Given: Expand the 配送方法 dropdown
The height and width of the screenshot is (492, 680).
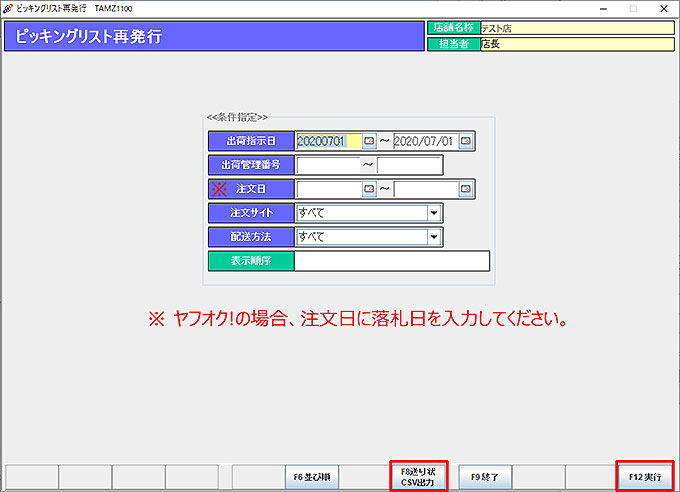Looking at the screenshot, I should pyautogui.click(x=434, y=237).
